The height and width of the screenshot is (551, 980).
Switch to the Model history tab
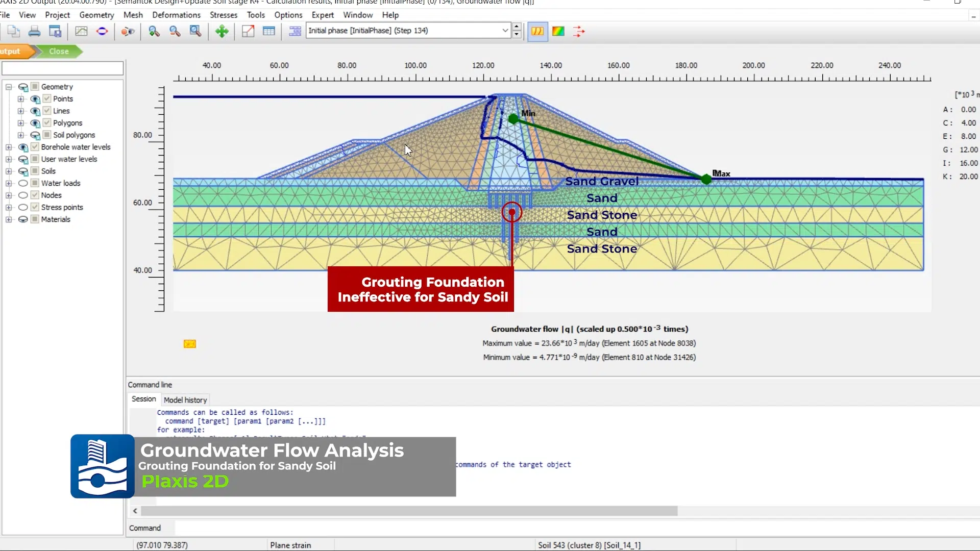[x=185, y=399]
